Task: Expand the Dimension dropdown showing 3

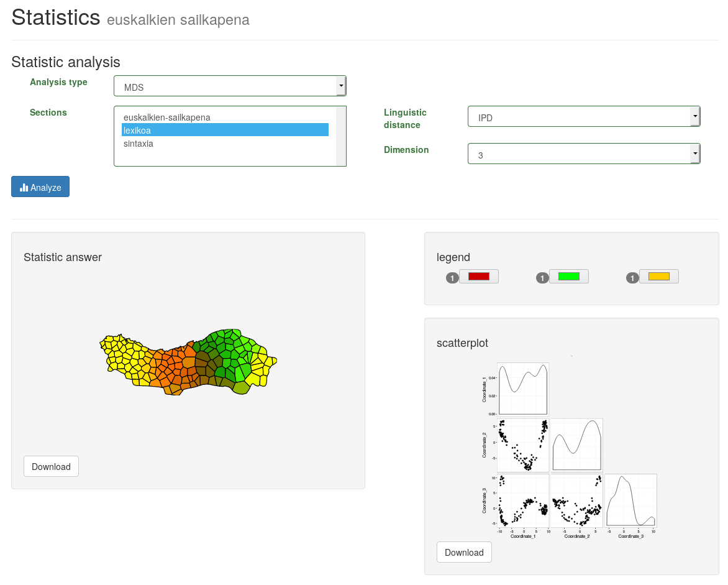Action: [x=583, y=154]
